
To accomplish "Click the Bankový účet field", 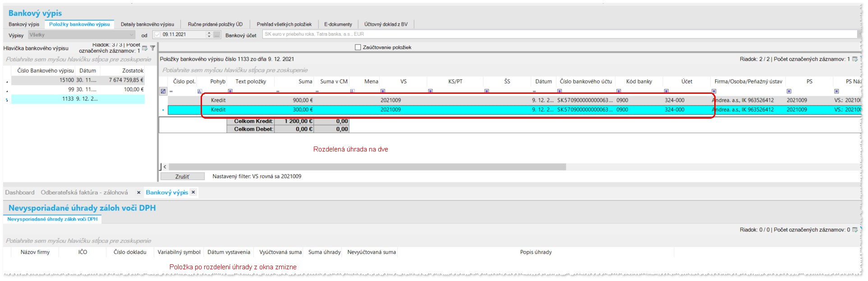I will 559,34.
